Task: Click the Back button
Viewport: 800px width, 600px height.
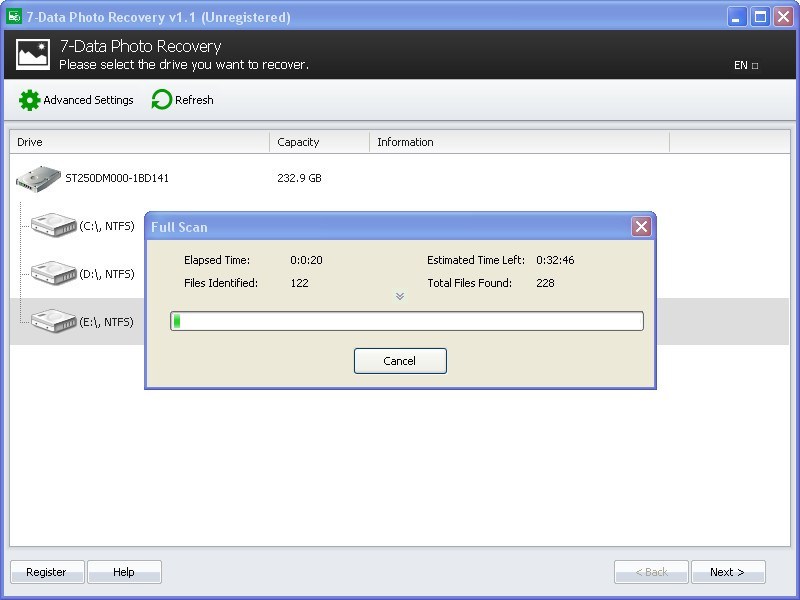Action: (x=651, y=572)
